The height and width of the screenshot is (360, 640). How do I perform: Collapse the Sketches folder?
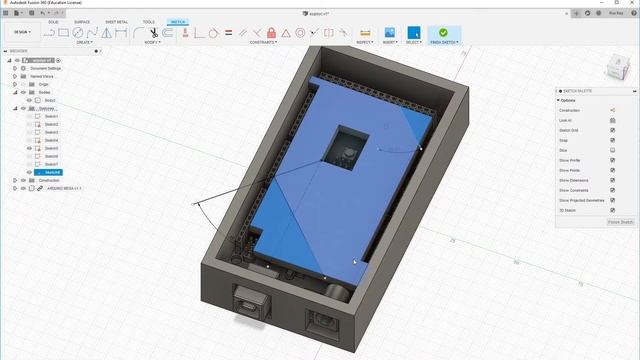click(x=15, y=108)
